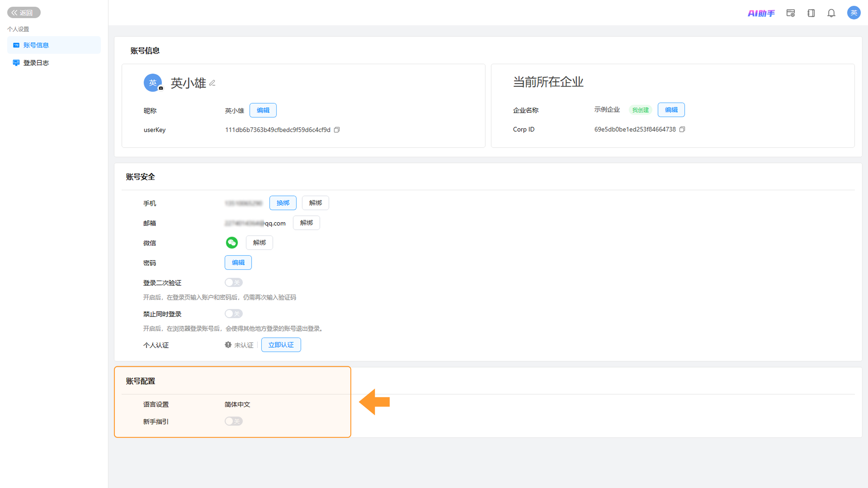
Task: Click the 个人设置 sidebar label
Action: pyautogui.click(x=18, y=29)
